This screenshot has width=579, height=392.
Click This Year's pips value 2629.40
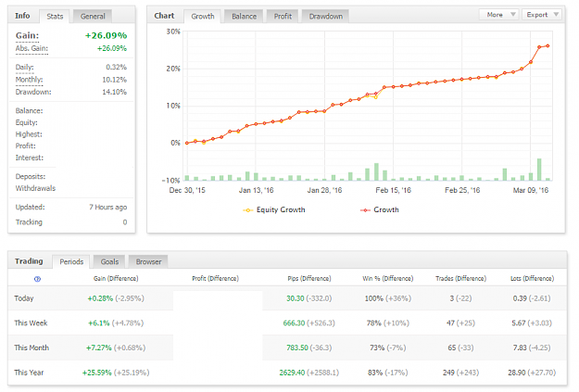[x=292, y=373]
